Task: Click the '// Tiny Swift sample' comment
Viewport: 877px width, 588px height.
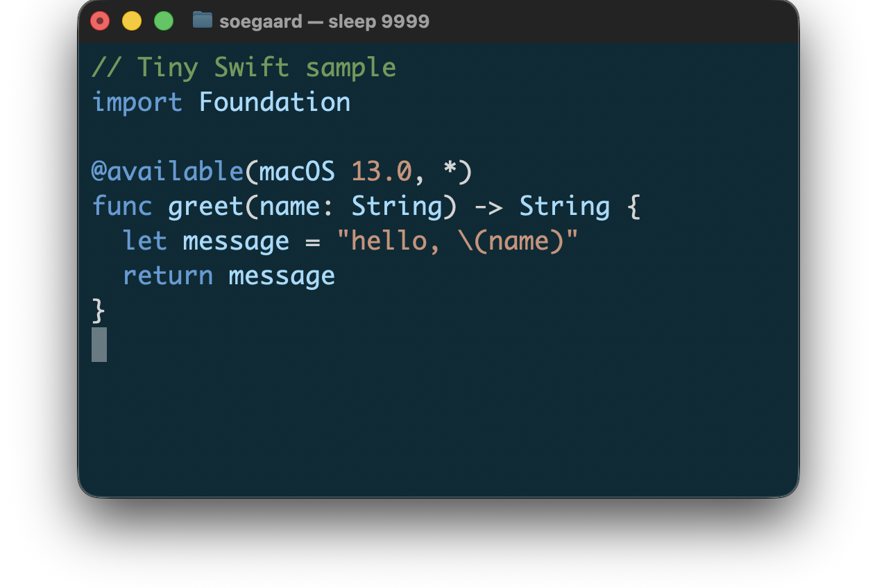Action: [244, 68]
